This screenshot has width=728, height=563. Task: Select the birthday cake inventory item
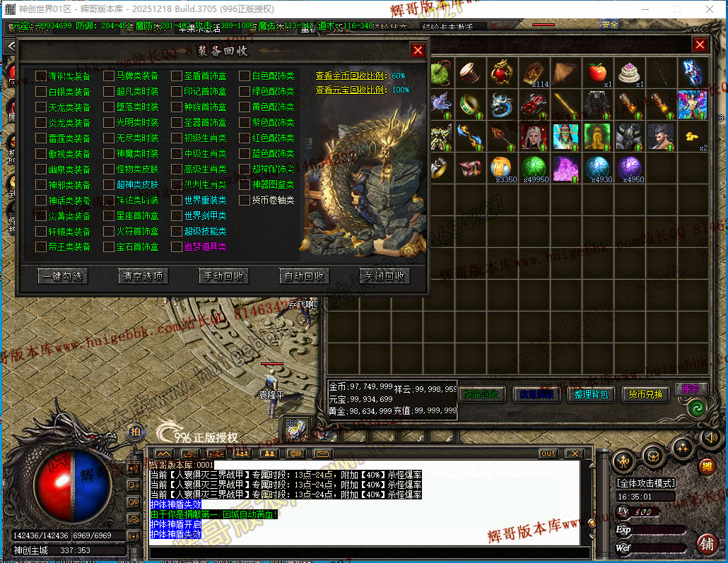click(629, 72)
